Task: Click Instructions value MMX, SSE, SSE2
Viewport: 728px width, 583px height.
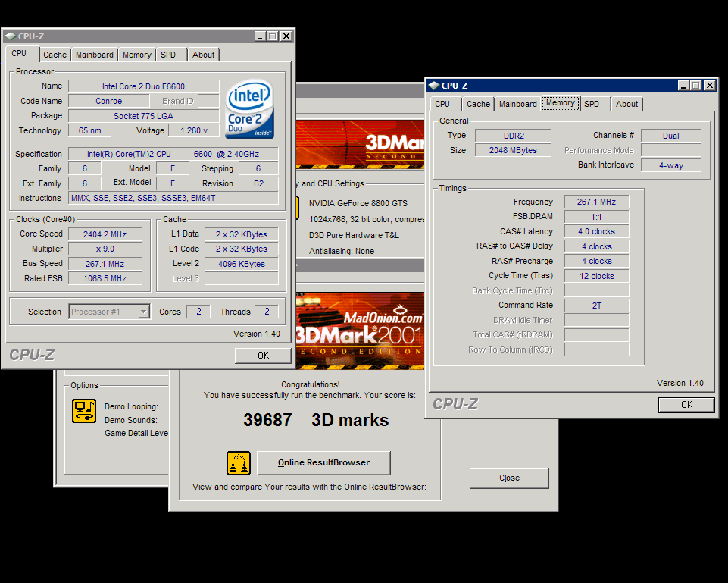Action: [173, 198]
